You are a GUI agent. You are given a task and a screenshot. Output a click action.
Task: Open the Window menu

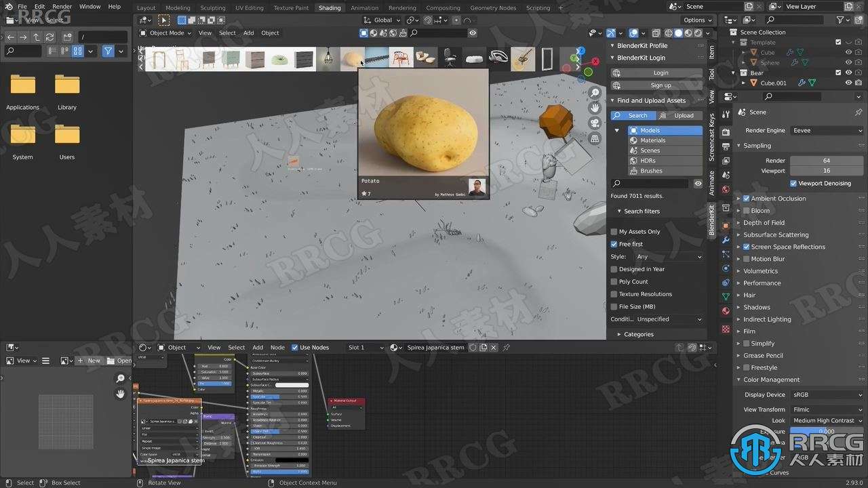(x=90, y=7)
